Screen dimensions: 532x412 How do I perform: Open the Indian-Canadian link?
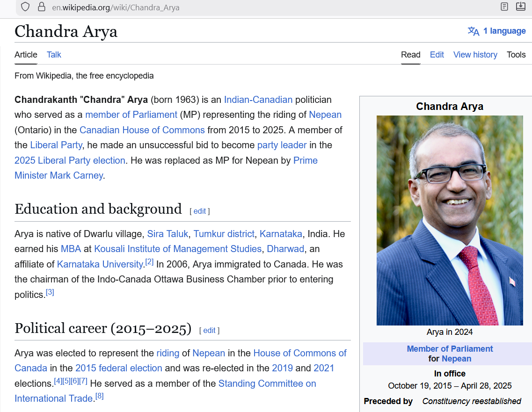(x=258, y=100)
